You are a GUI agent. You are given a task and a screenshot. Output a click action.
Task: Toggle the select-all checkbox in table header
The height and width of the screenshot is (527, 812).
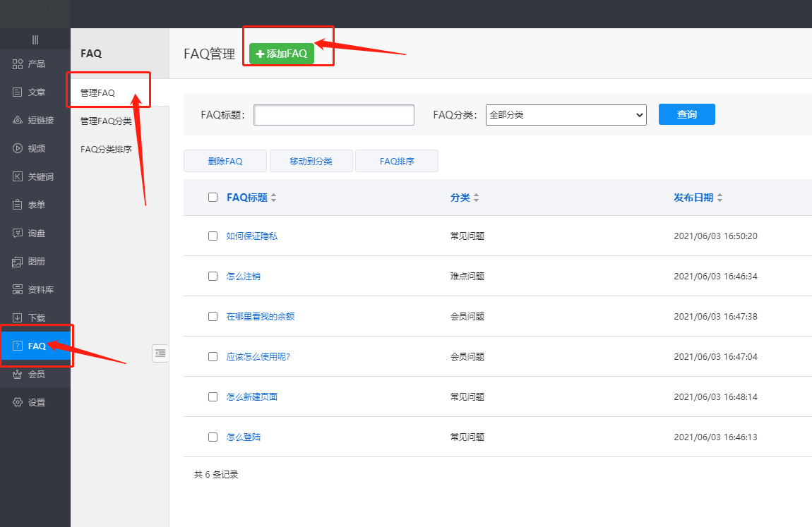tap(213, 198)
